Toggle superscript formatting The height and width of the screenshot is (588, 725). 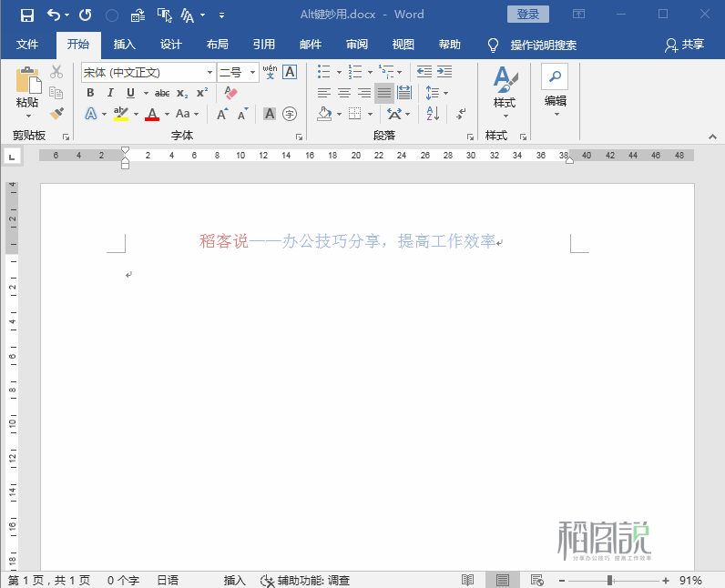coord(202,93)
